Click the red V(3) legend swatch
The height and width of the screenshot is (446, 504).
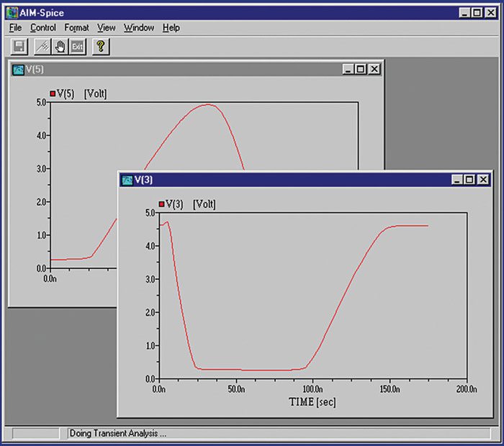161,204
